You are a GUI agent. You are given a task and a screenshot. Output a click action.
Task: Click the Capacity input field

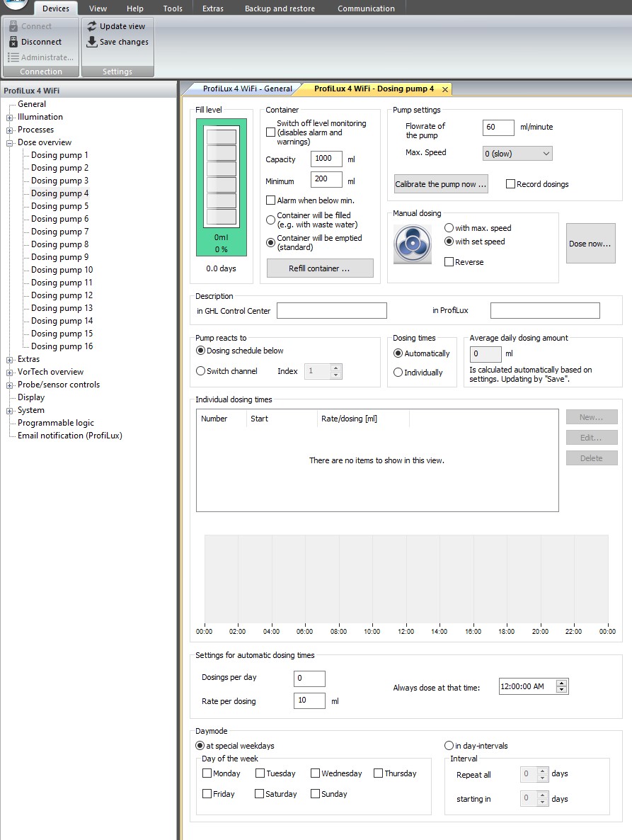[x=326, y=159]
